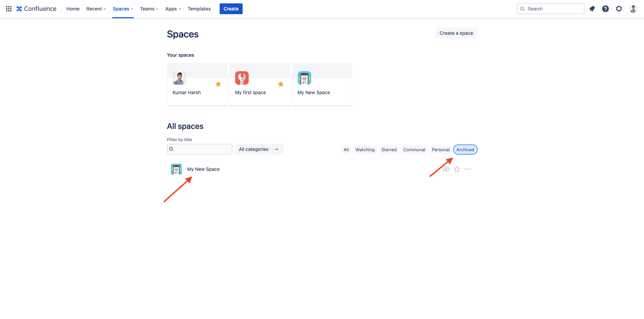Image resolution: width=644 pixels, height=319 pixels.
Task: Click the My New Space list icon
Action: coord(176,169)
